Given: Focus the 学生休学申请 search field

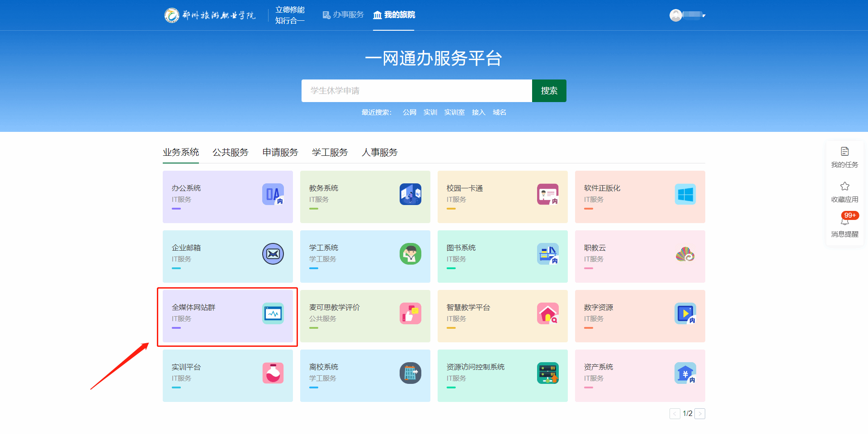Looking at the screenshot, I should pyautogui.click(x=416, y=91).
